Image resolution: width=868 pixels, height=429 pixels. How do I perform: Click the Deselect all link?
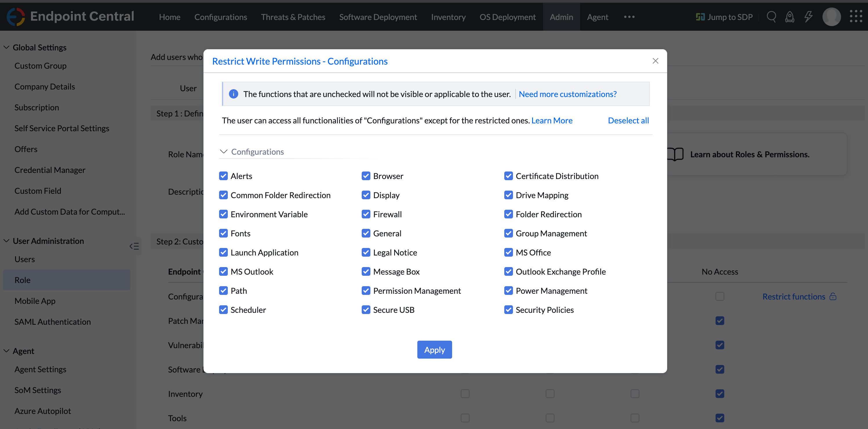pos(628,120)
